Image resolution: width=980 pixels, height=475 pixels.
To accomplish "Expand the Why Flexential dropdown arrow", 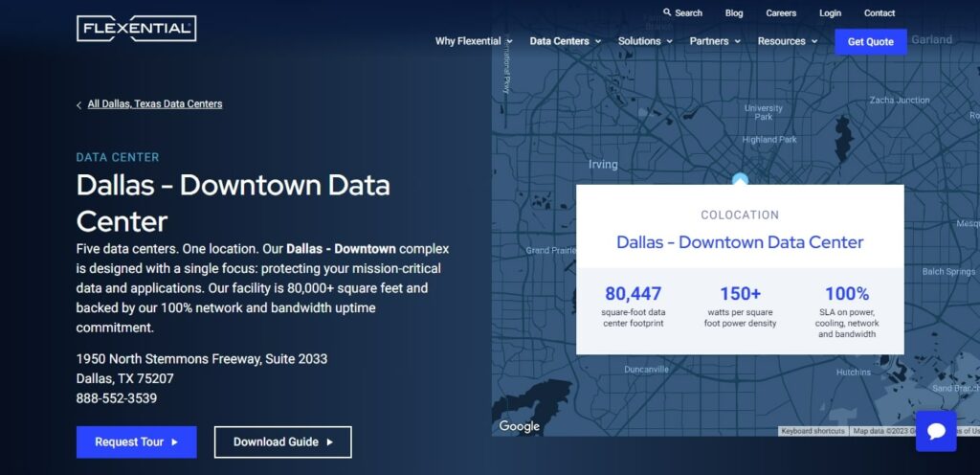I will coord(509,41).
